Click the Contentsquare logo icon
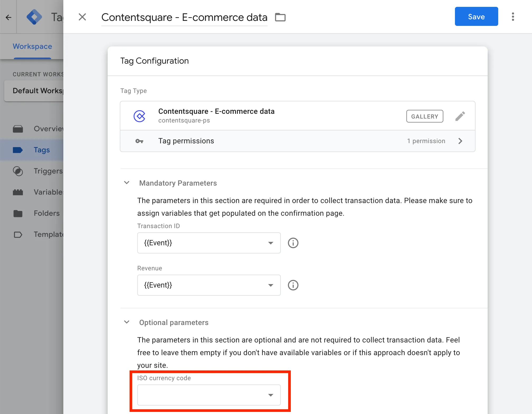Screen dimensions: 532x414 click(x=139, y=116)
